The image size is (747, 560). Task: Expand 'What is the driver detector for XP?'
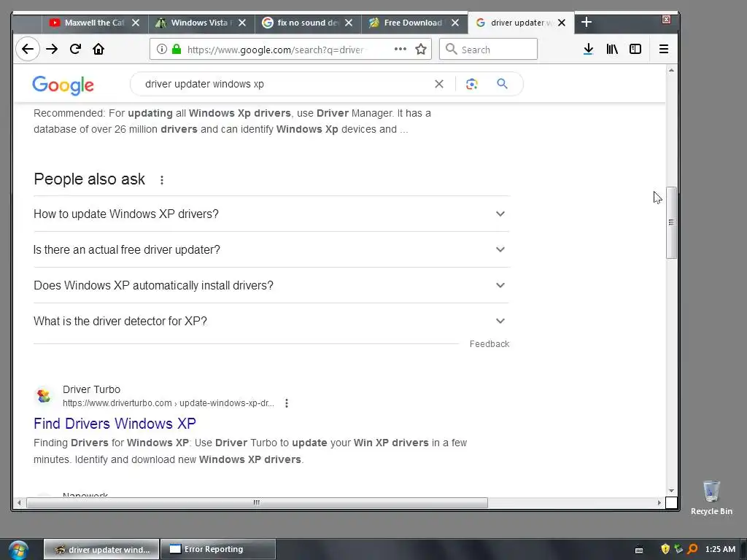click(x=271, y=321)
